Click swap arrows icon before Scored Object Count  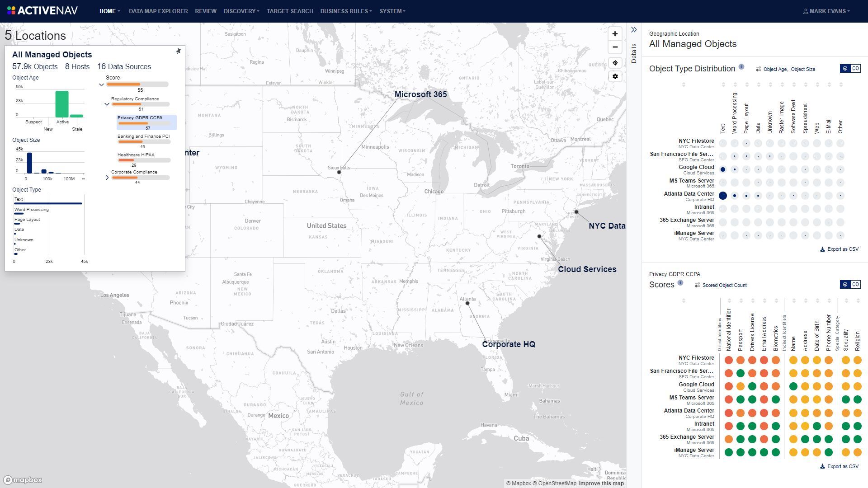point(698,285)
